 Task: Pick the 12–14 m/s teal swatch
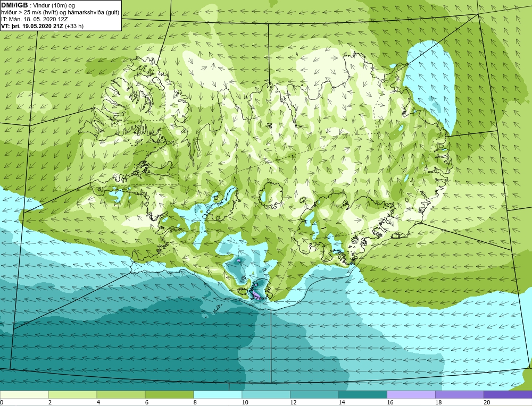coord(314,394)
